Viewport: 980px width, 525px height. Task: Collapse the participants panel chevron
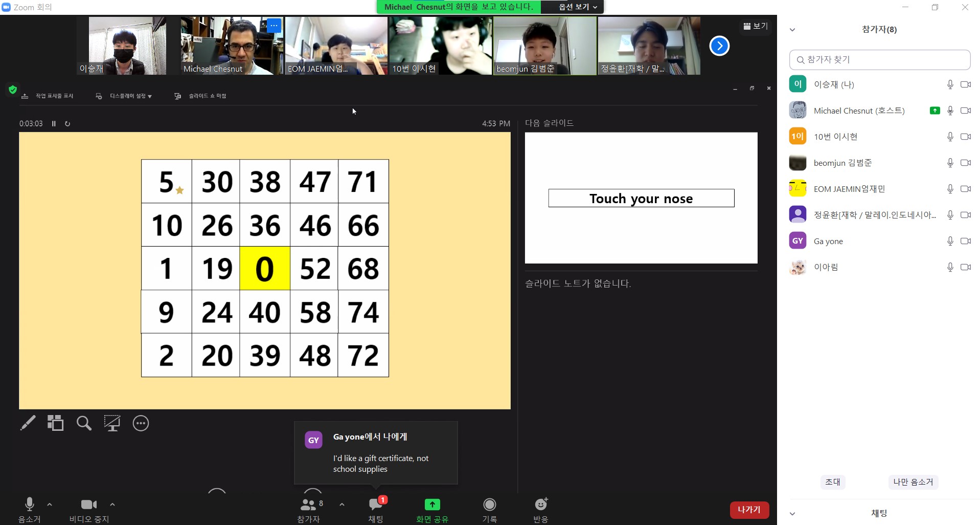click(792, 30)
